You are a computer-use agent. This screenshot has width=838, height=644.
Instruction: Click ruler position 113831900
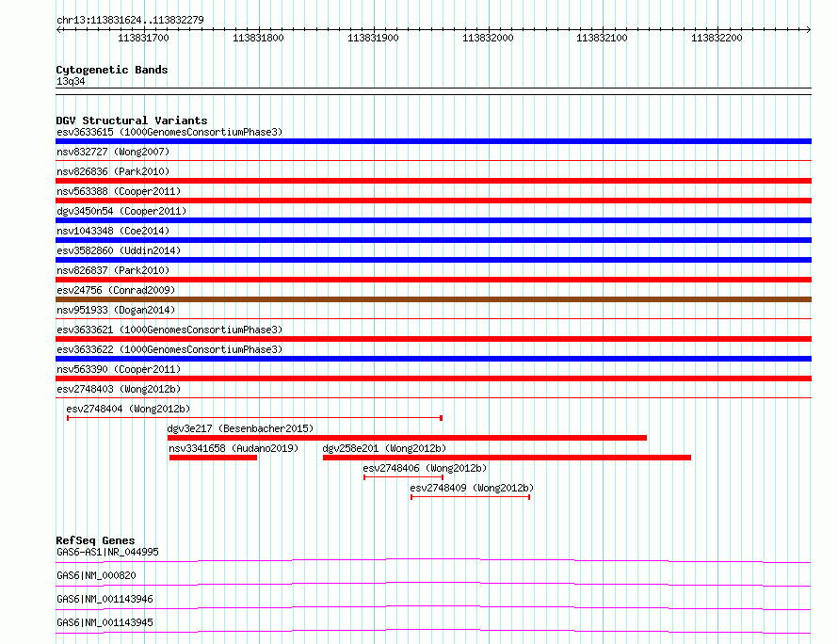(373, 38)
